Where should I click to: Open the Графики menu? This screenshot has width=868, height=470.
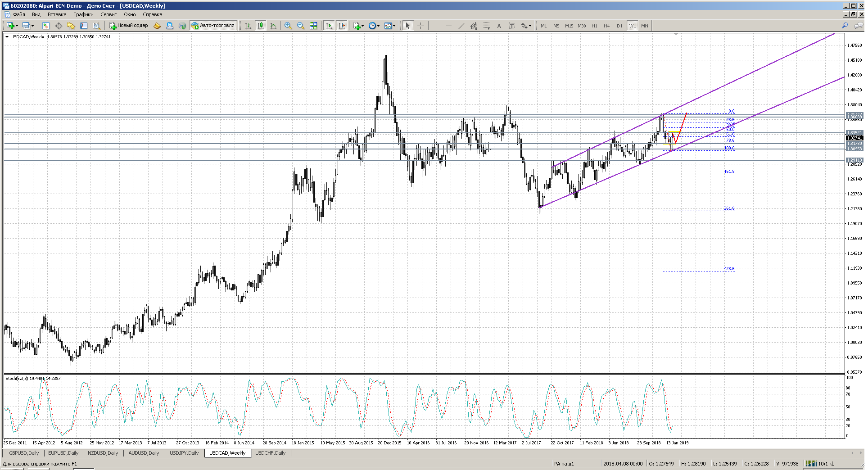click(x=83, y=14)
